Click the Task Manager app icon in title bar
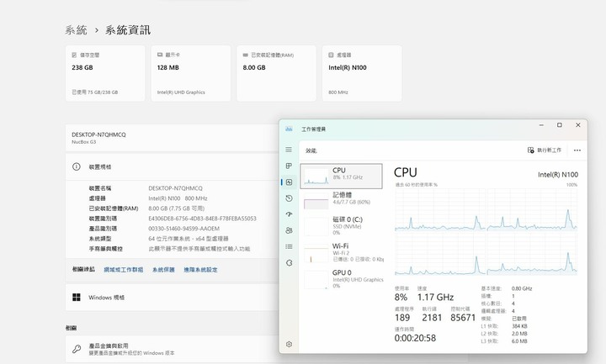The image size is (606, 364). tap(289, 129)
